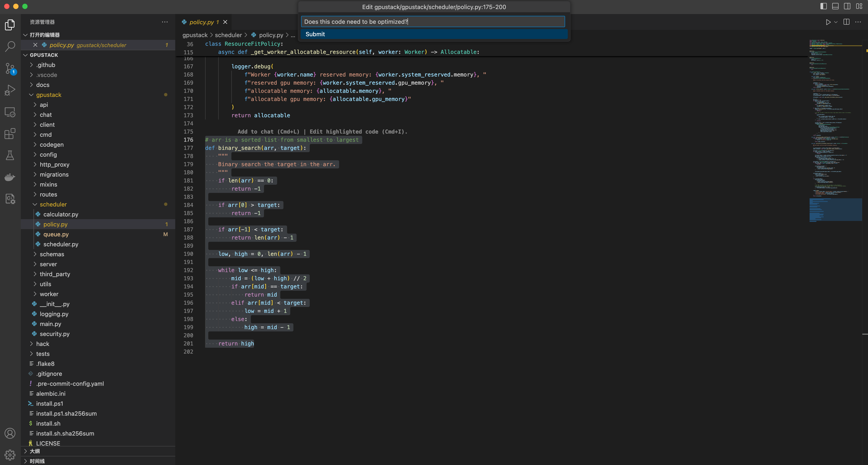Click the minimap highlighted selection region

coord(835,210)
